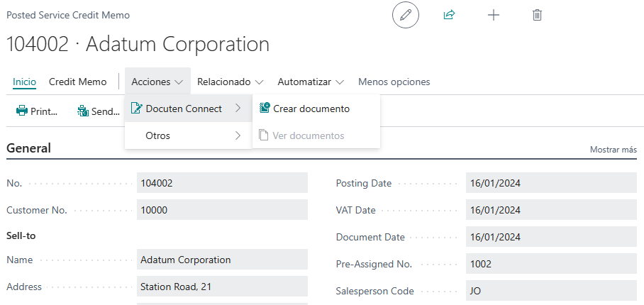Click the share icon in header
Image resolution: width=644 pixels, height=305 pixels.
449,15
